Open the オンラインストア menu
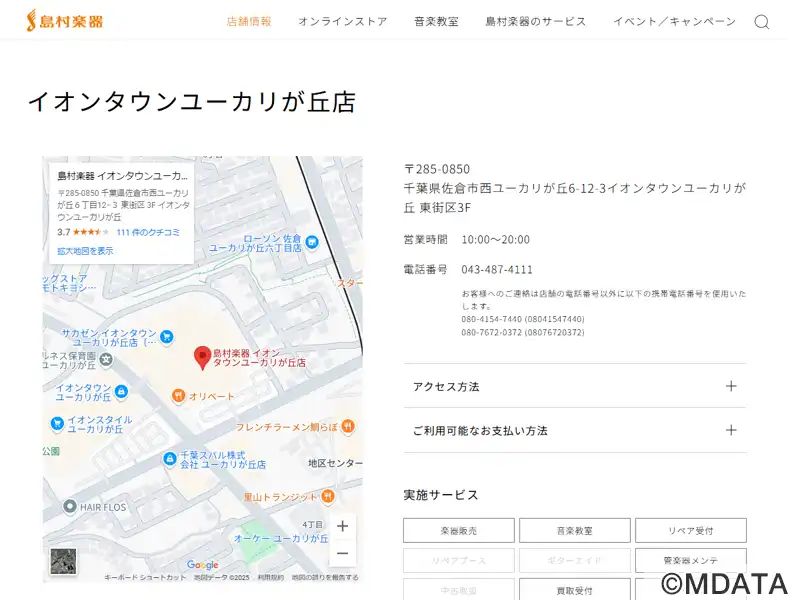 pyautogui.click(x=342, y=21)
